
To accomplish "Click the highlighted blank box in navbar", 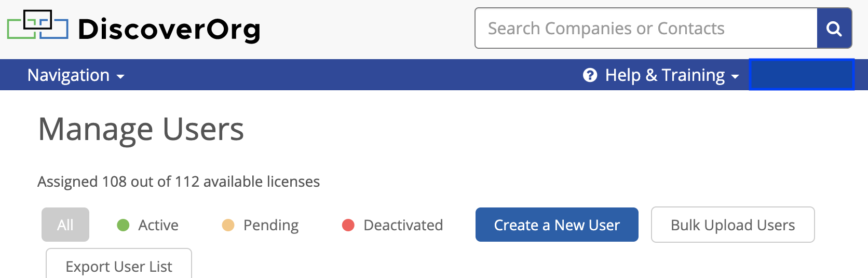I will point(802,75).
